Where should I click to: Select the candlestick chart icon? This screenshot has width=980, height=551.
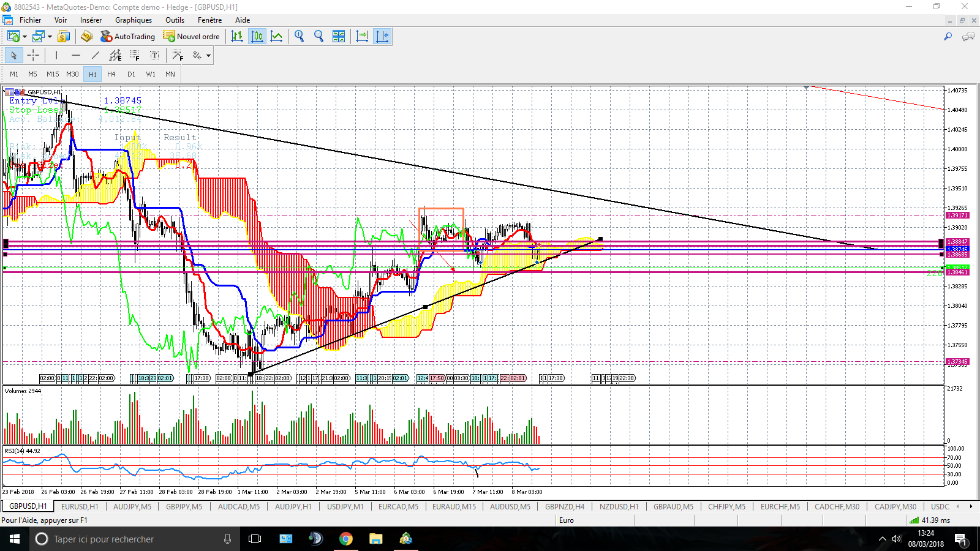[257, 37]
